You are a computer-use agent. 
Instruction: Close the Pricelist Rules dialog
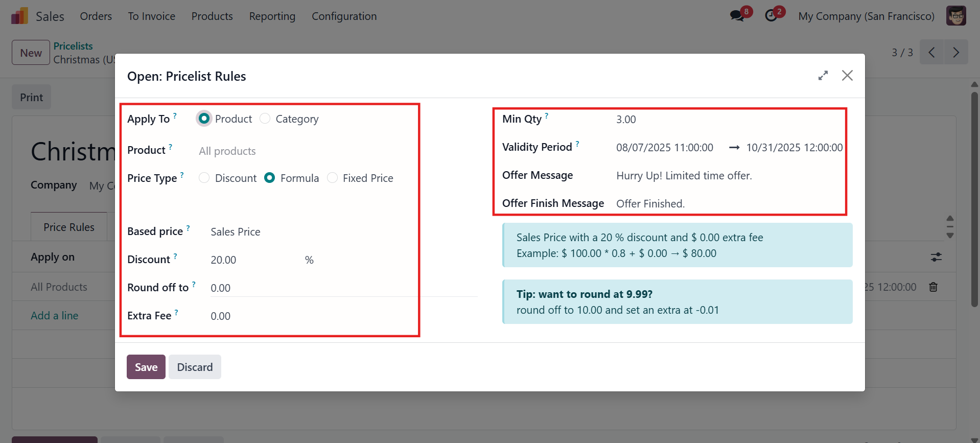847,76
